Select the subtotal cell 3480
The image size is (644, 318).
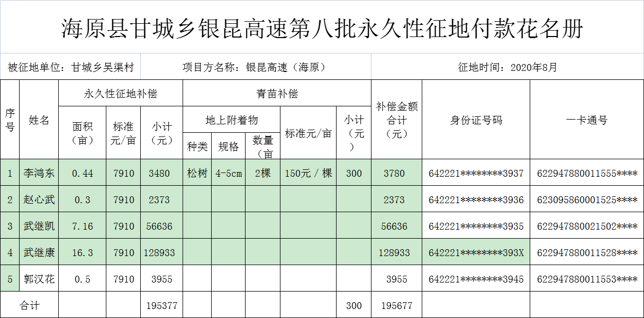coord(159,173)
